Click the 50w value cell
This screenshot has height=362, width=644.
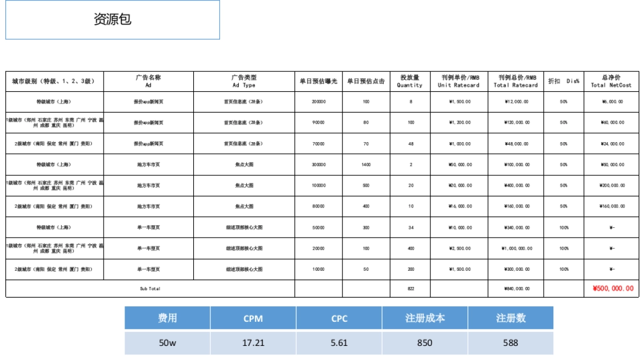[168, 341]
